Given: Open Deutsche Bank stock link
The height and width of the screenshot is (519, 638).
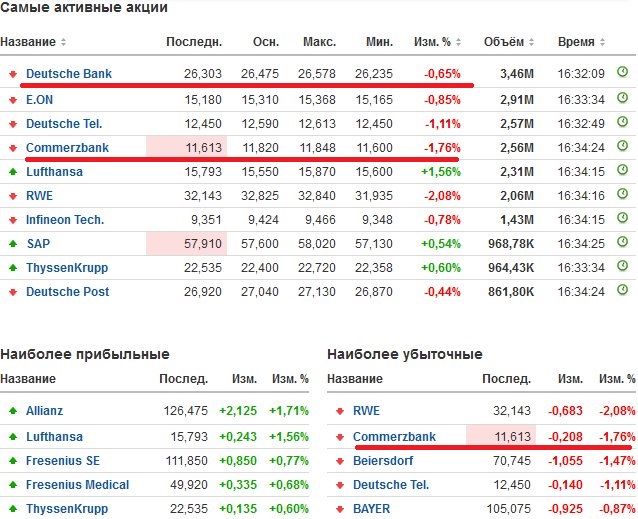Looking at the screenshot, I should coord(69,74).
